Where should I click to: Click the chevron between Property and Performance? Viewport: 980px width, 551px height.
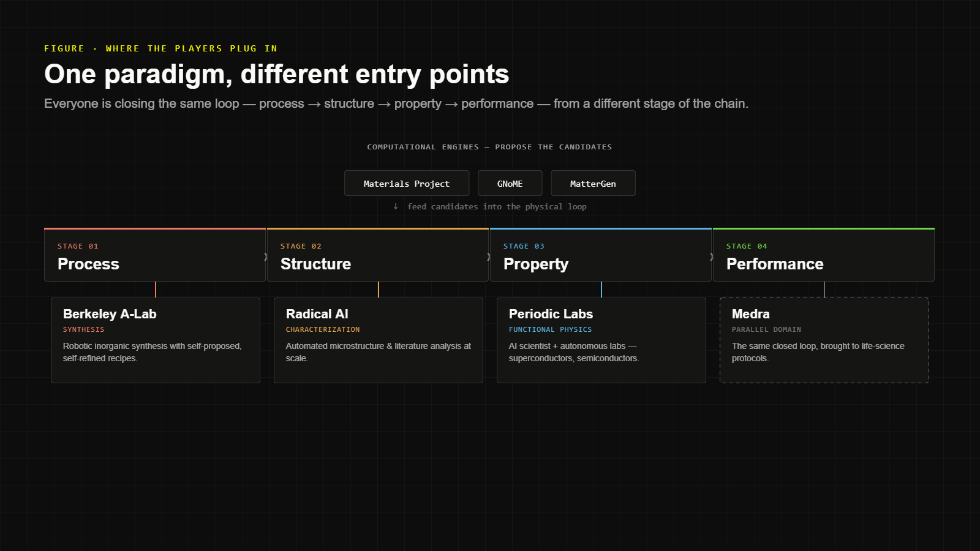712,257
